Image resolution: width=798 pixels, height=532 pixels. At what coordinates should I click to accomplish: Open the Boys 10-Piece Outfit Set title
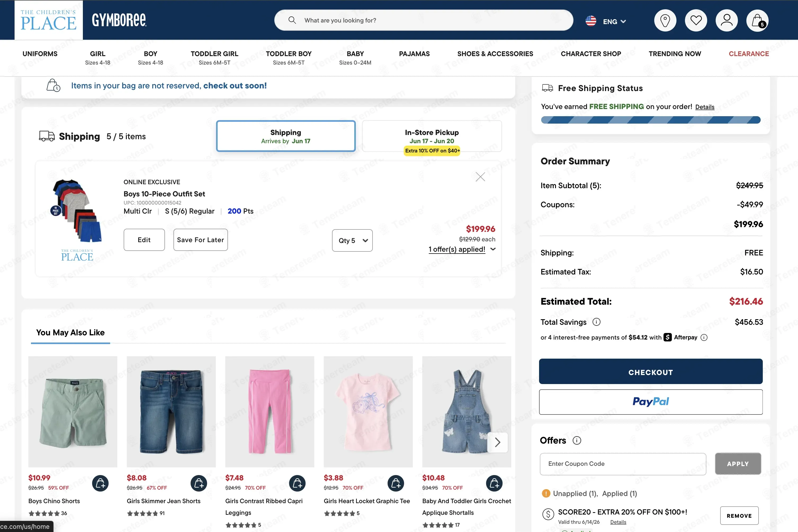(x=164, y=194)
